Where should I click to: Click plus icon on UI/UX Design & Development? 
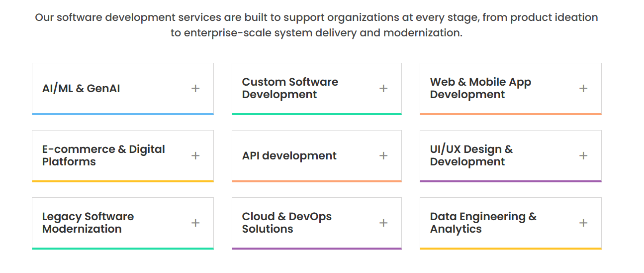(583, 155)
